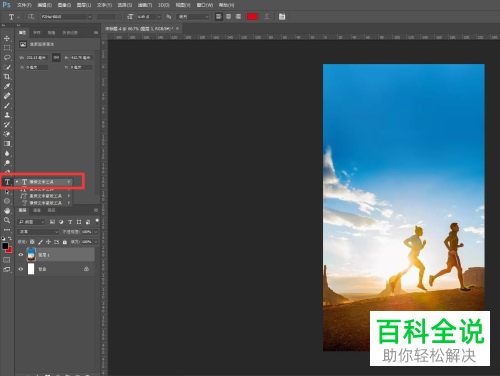The height and width of the screenshot is (376, 500).
Task: Select the Quick Selection tool
Action: [7, 67]
